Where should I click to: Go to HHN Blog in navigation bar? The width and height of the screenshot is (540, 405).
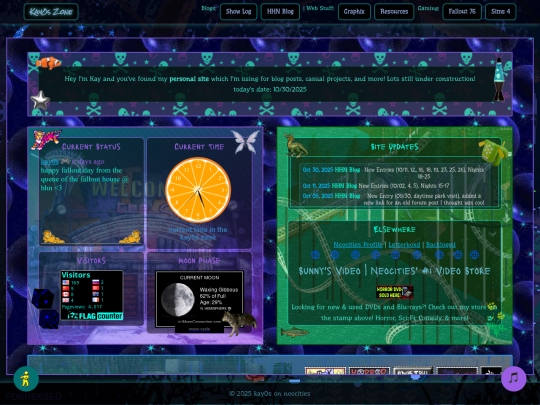coord(280,12)
